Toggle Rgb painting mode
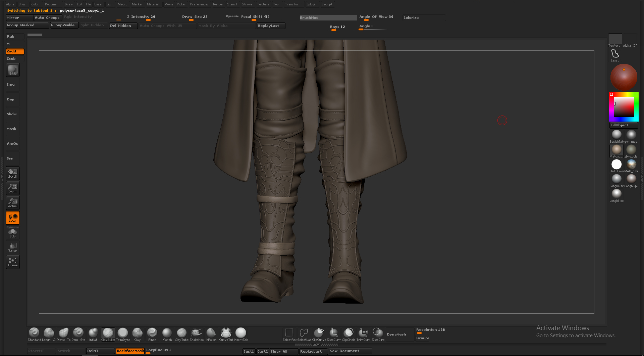Screen dimensions: 644x356 tap(15, 37)
